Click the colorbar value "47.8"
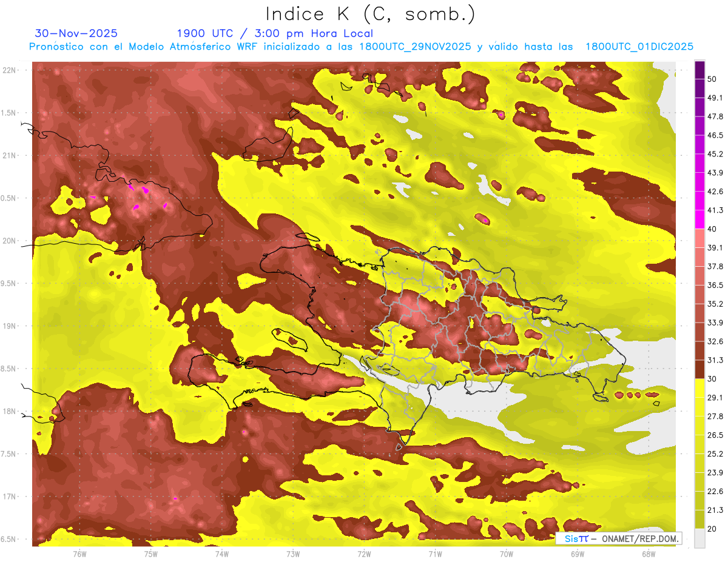Screen dimensions: 728x562 (x=715, y=116)
